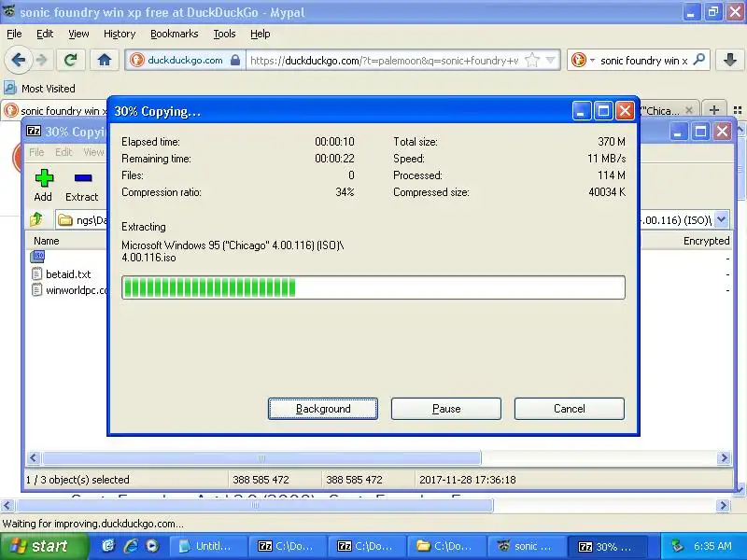Click the 7-Zip Extract minus icon

82,185
